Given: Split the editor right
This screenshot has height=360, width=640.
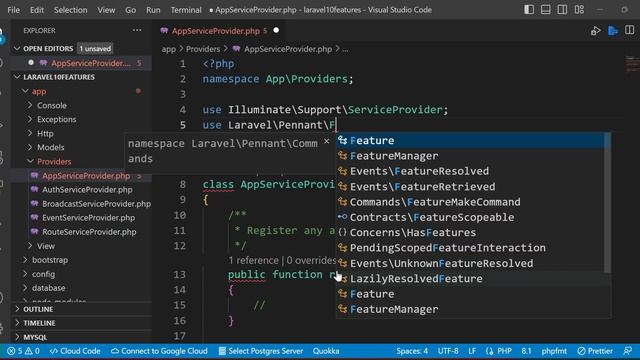Looking at the screenshot, I should tap(630, 30).
